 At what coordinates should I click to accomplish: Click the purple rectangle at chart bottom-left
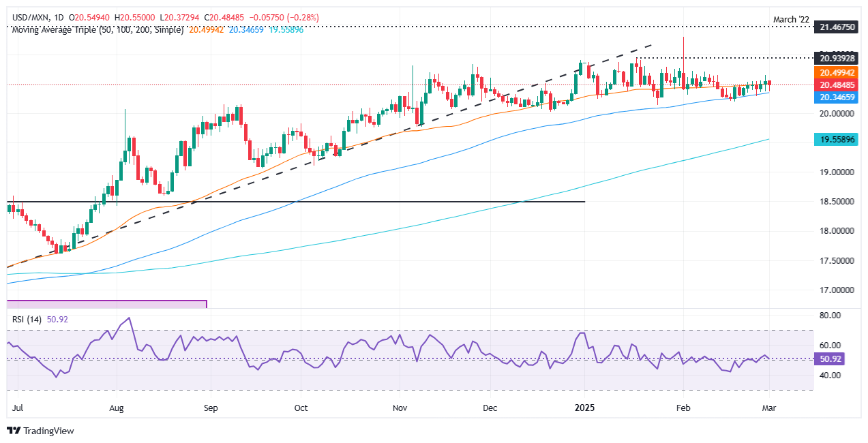106,304
